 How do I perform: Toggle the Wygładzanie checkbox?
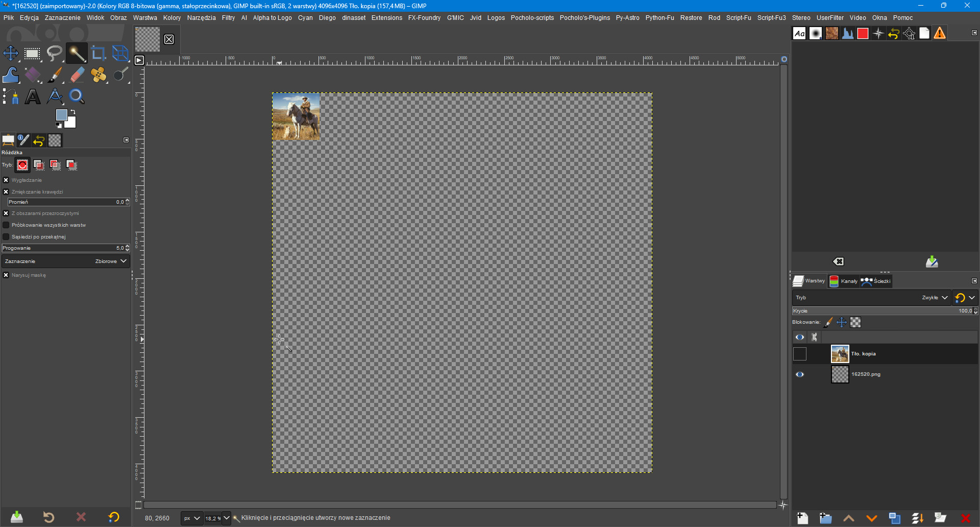(x=6, y=180)
